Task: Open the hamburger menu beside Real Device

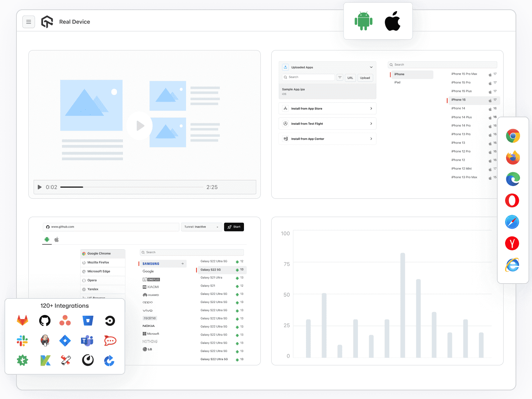Action: tap(29, 22)
